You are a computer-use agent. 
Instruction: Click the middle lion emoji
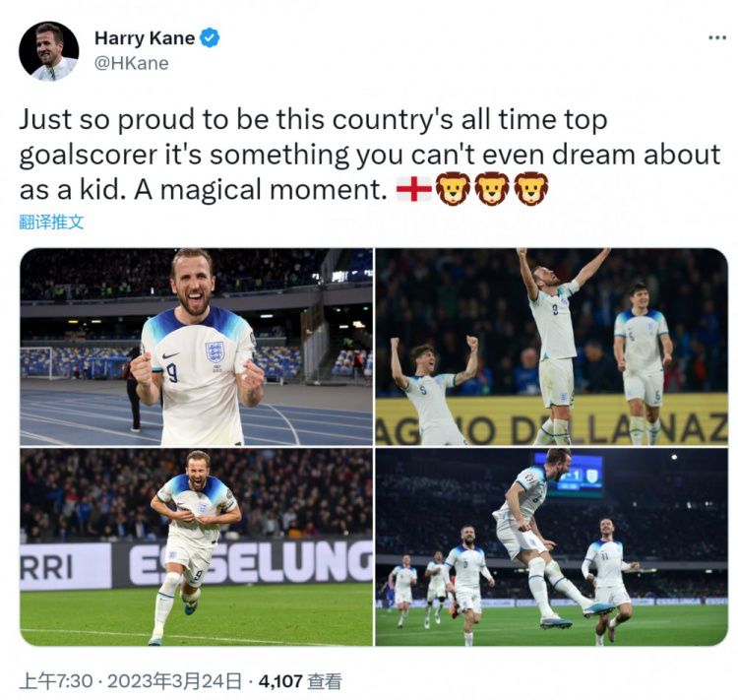492,188
